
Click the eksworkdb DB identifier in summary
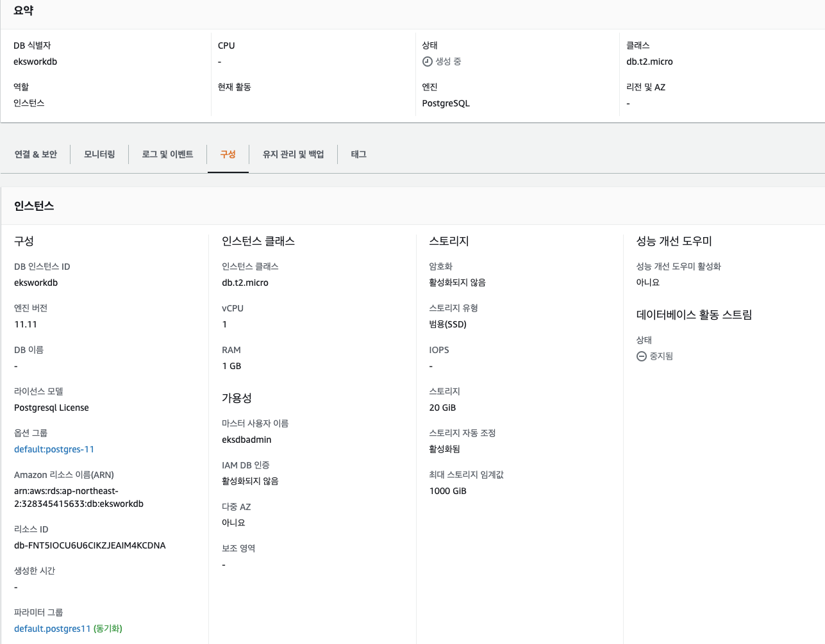click(x=35, y=62)
